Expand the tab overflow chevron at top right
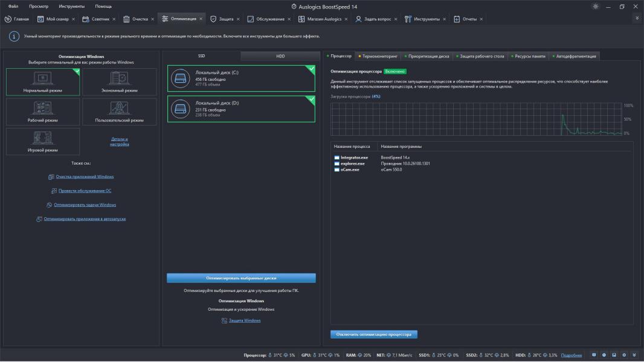Image resolution: width=644 pixels, height=362 pixels. pyautogui.click(x=637, y=19)
